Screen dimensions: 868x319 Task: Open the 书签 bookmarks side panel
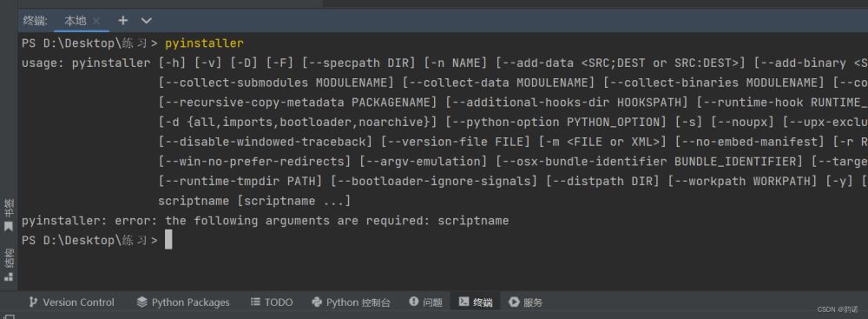[9, 215]
